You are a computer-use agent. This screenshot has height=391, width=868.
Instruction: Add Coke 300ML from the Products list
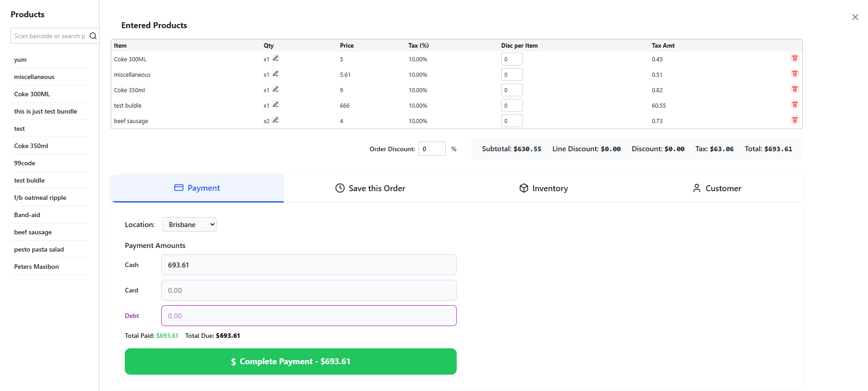tap(49, 94)
